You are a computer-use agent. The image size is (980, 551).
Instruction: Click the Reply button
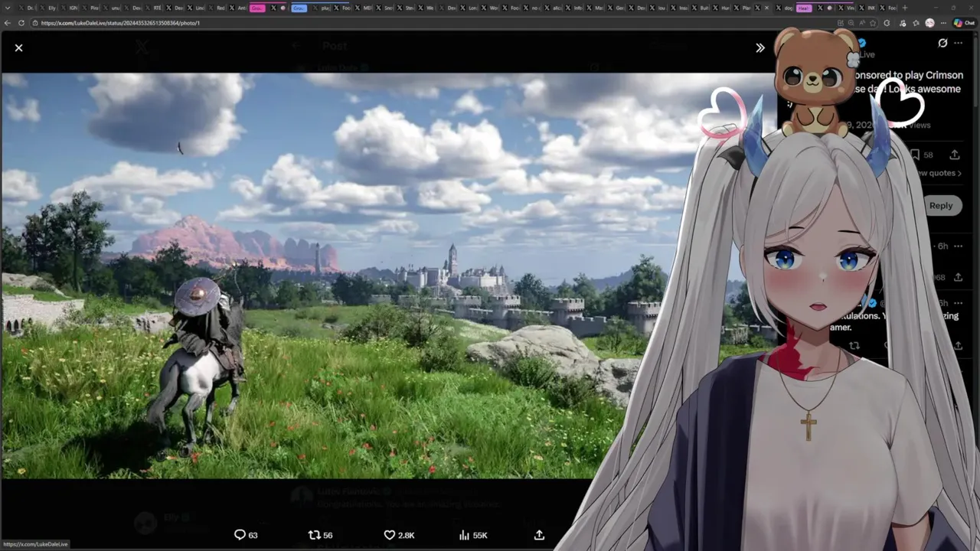[x=941, y=205]
